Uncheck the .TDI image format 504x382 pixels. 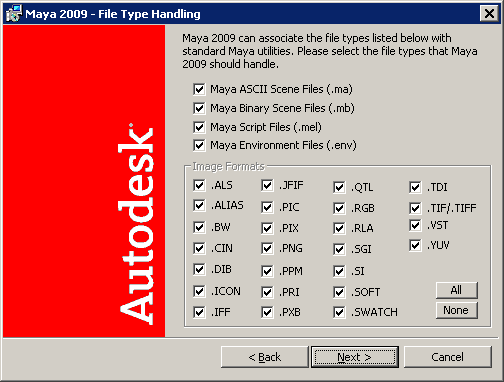point(415,187)
